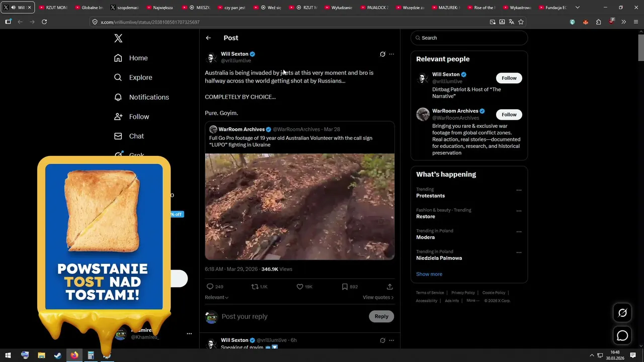Open the Protestants trending topic
Viewport: 644px width, 362px height.
point(430,196)
